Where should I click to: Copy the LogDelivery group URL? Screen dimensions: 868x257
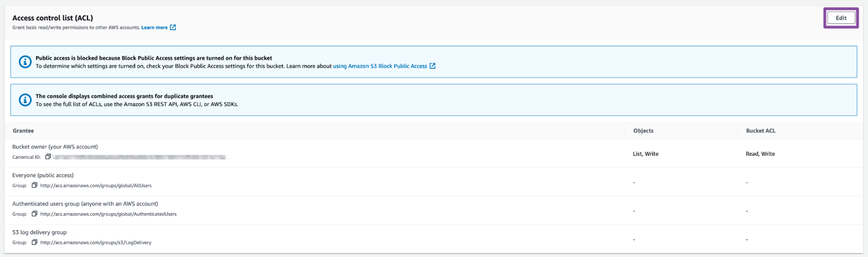tap(34, 242)
